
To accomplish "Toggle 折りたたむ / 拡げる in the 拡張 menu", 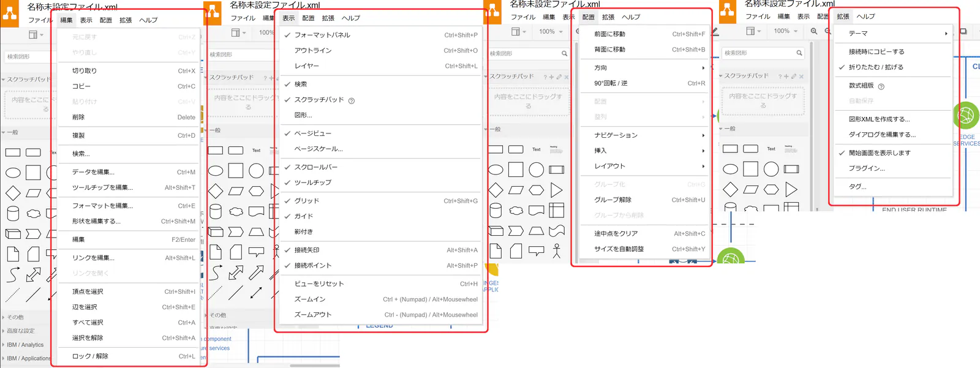I will click(x=893, y=67).
